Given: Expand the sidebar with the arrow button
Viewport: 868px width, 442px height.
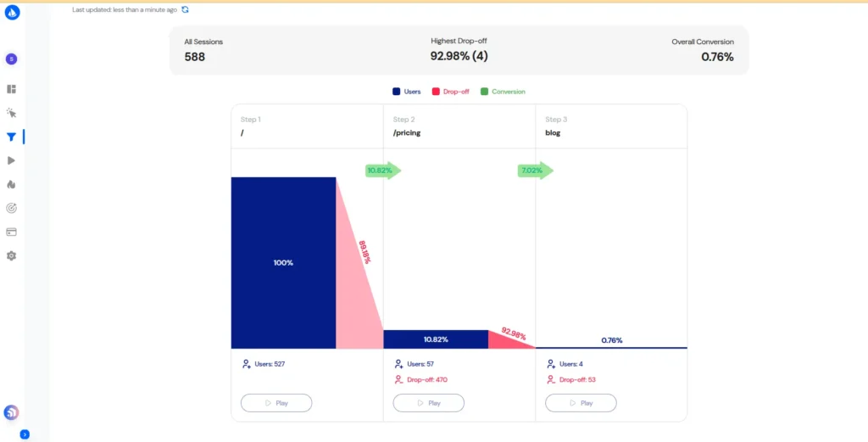Looking at the screenshot, I should point(25,434).
